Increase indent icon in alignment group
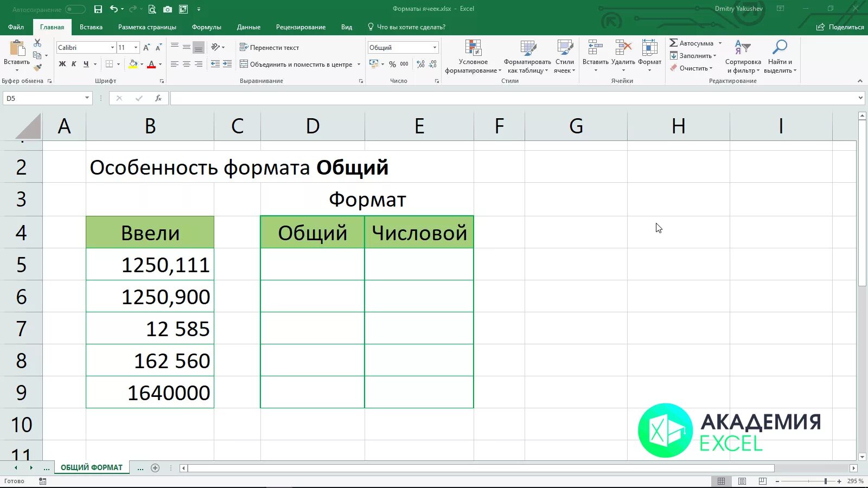The image size is (868, 488). click(x=227, y=64)
